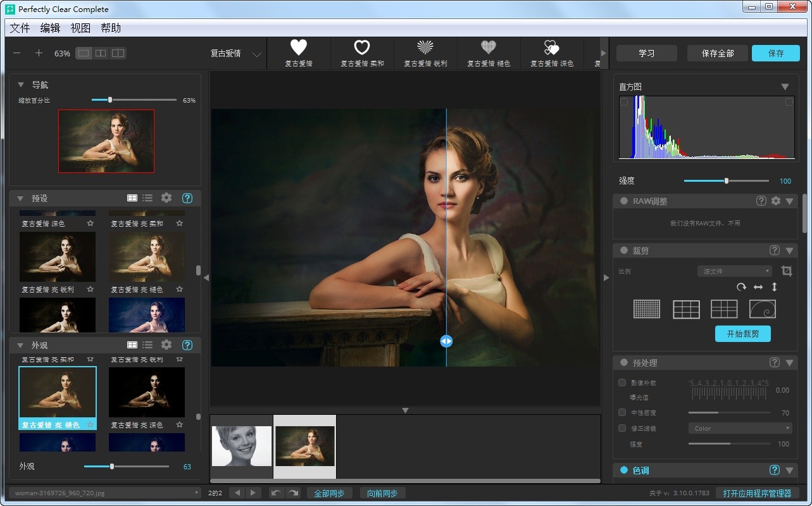Collapse the 预设 panel

click(21, 198)
